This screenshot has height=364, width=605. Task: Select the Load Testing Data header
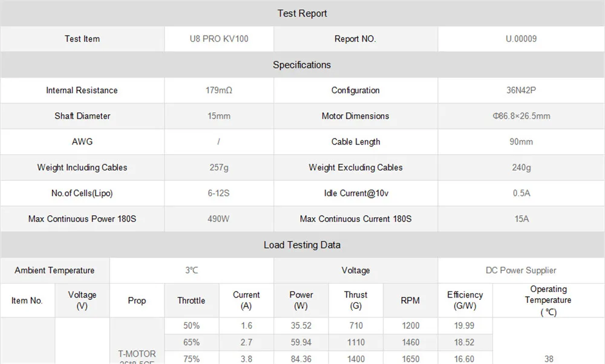302,245
